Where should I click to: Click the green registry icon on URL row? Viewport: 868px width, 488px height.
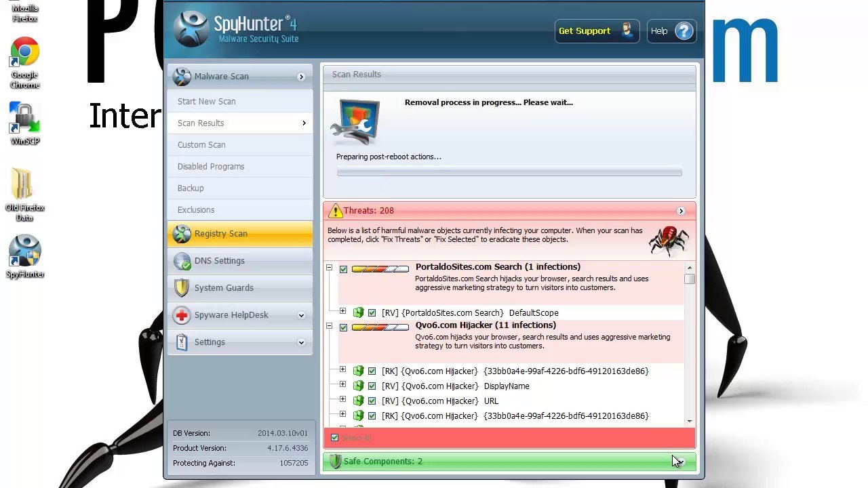tap(358, 401)
